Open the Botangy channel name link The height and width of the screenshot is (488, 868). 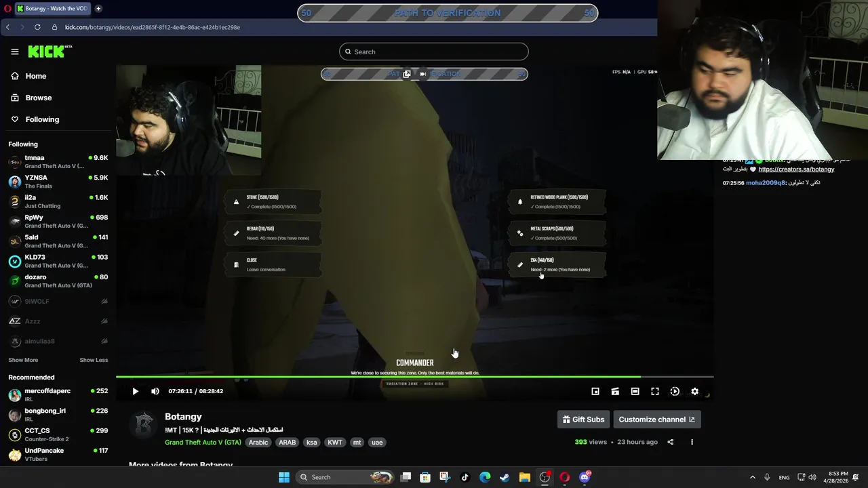tap(183, 417)
